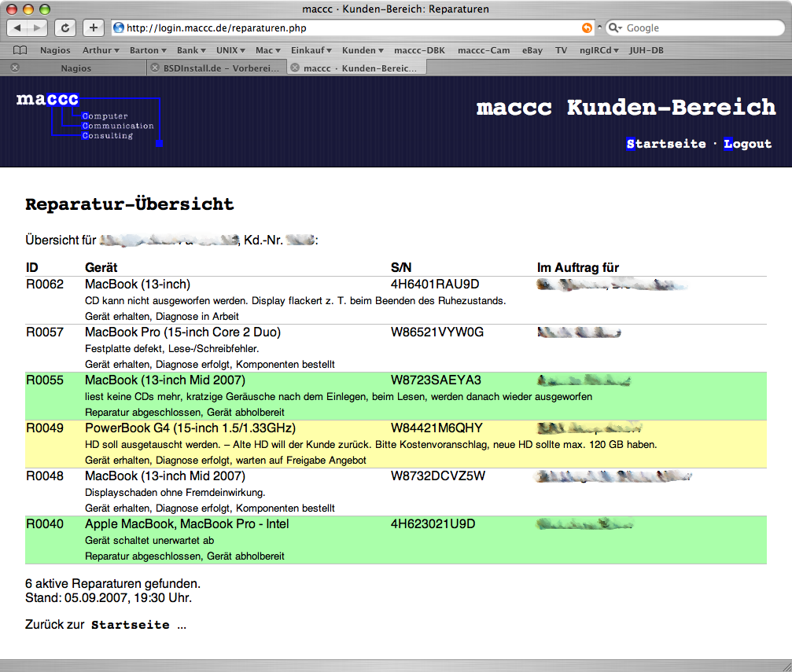This screenshot has height=672, width=792.
Task: Open the eBay bookmark
Action: click(532, 50)
